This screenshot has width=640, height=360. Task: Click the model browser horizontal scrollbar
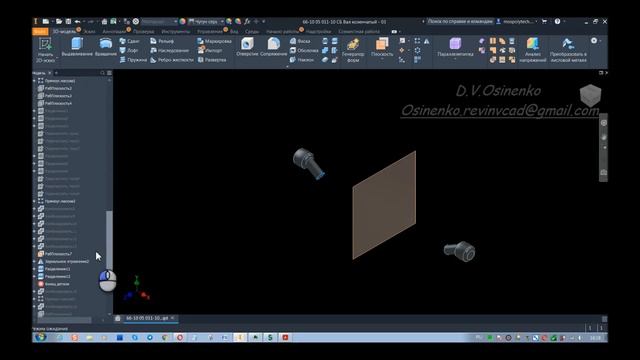[x=64, y=320]
